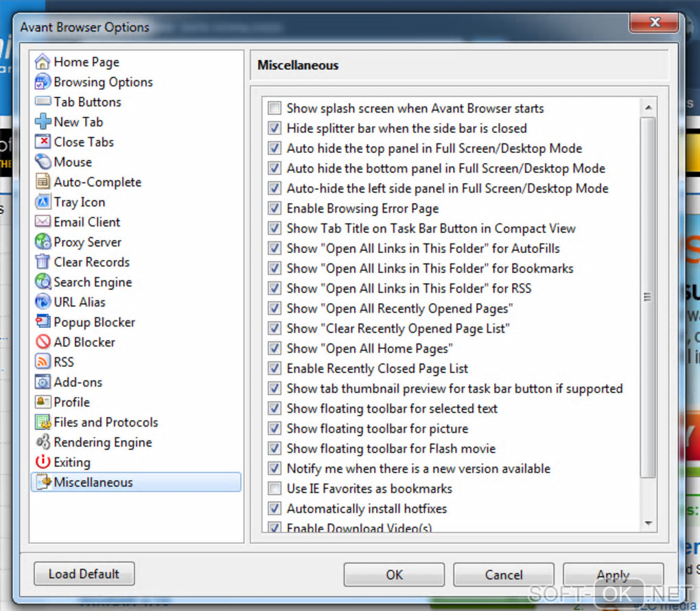
Task: Click the Files and Protocols icon
Action: (43, 422)
